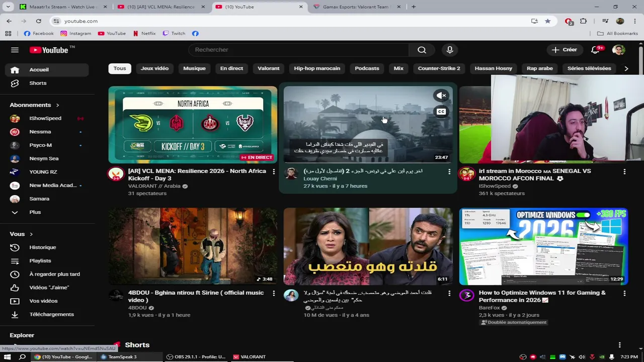
Task: Open Vidéos "J'aime"
Action: [x=47, y=288]
